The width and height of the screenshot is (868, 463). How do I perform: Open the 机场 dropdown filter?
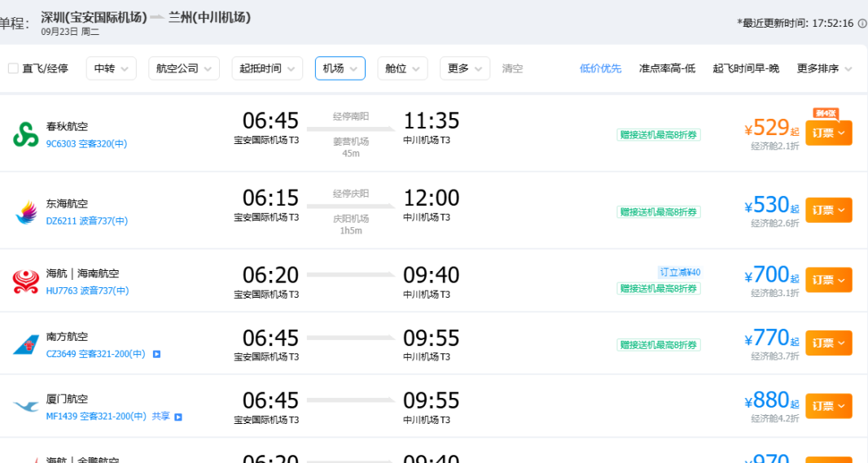point(340,68)
